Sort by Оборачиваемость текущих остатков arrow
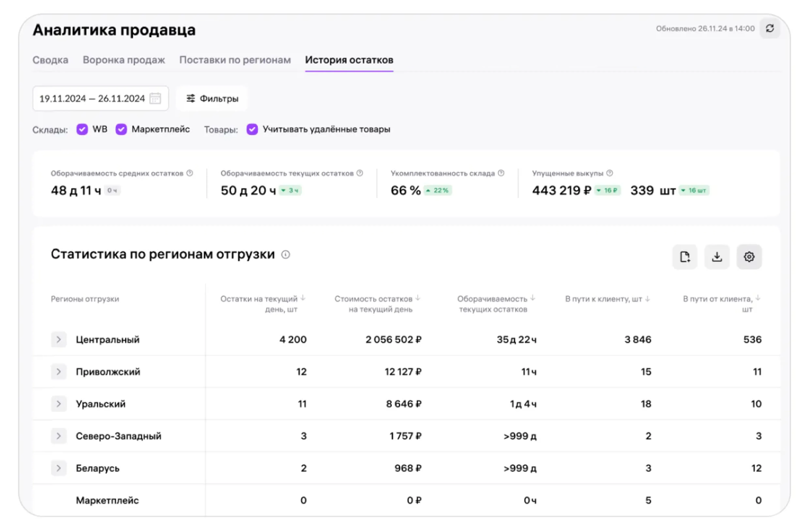The width and height of the screenshot is (812, 528). tap(533, 298)
